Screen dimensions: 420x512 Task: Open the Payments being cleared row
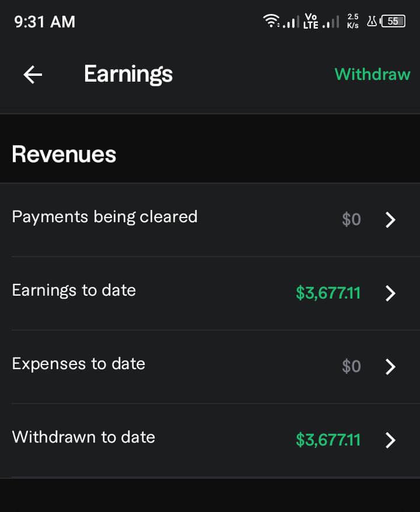click(105, 217)
